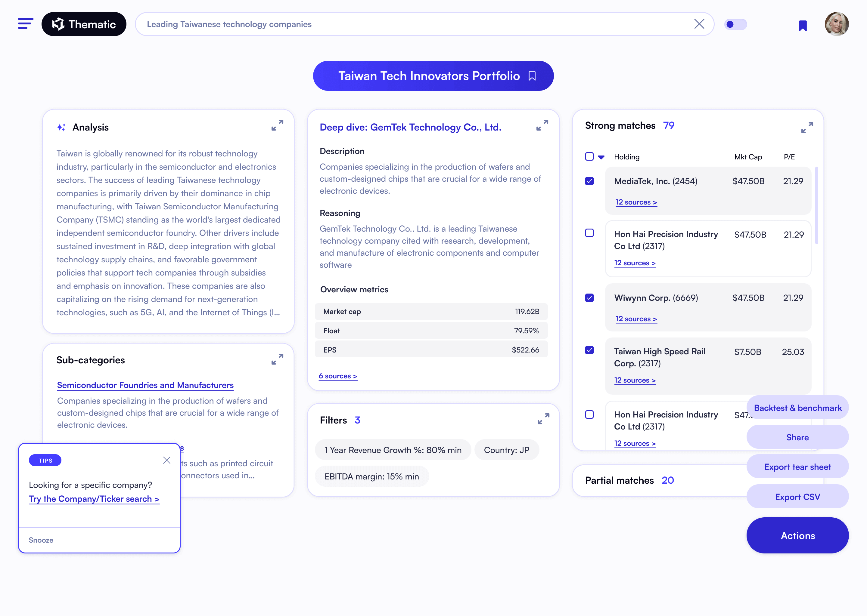The height and width of the screenshot is (616, 867).
Task: Open the select-all dropdown arrow near Holding
Action: (601, 157)
